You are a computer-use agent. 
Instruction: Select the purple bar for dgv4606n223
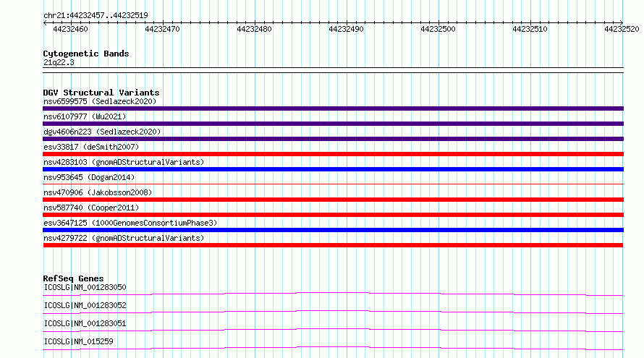click(x=333, y=139)
